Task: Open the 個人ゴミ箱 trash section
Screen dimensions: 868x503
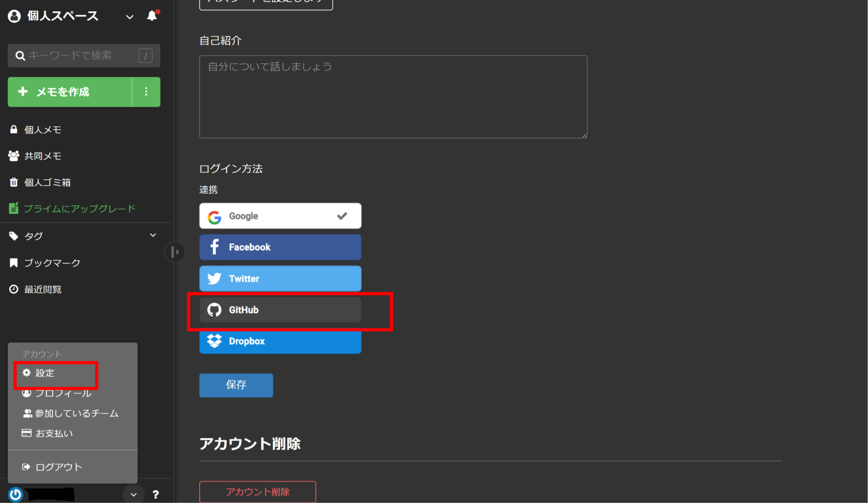Action: 47,182
